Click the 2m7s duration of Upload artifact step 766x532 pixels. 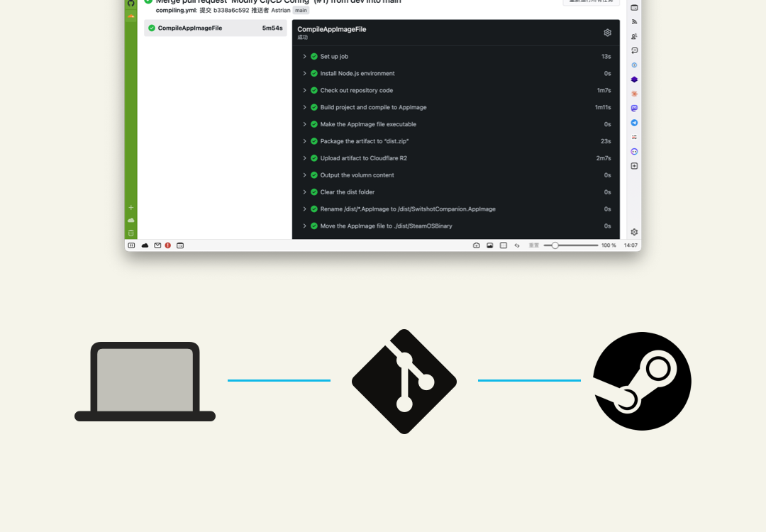[604, 157]
